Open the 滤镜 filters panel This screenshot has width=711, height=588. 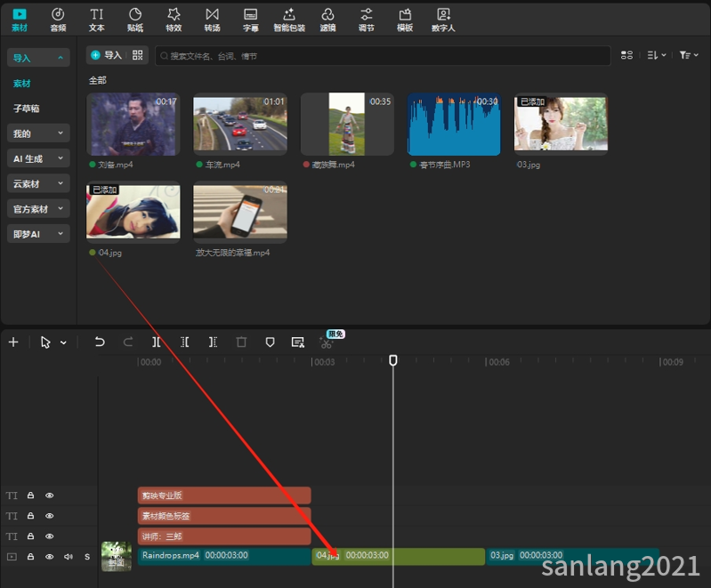click(x=327, y=20)
